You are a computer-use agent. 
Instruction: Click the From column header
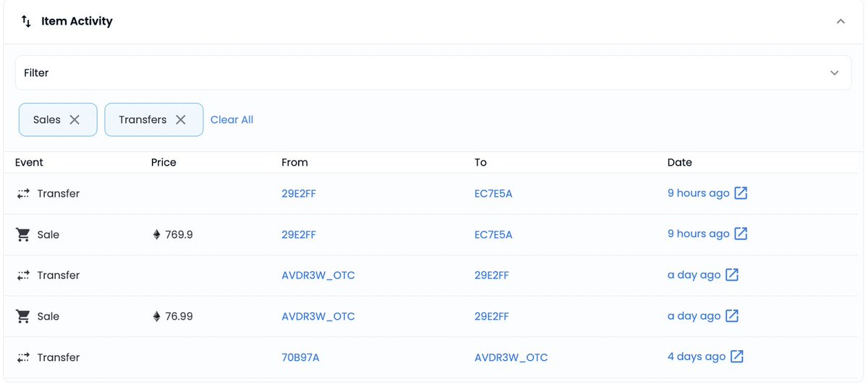coord(295,163)
